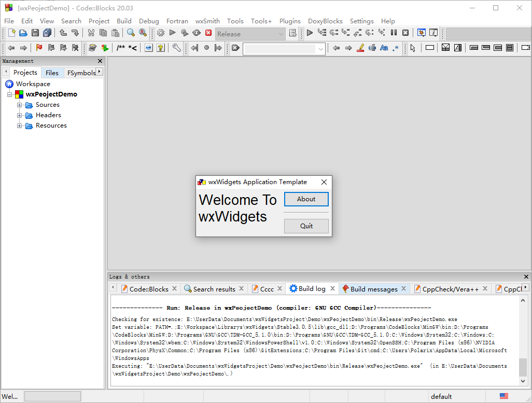This screenshot has width=532, height=403.
Task: Open the search text combo box dropdown
Action: [320, 49]
